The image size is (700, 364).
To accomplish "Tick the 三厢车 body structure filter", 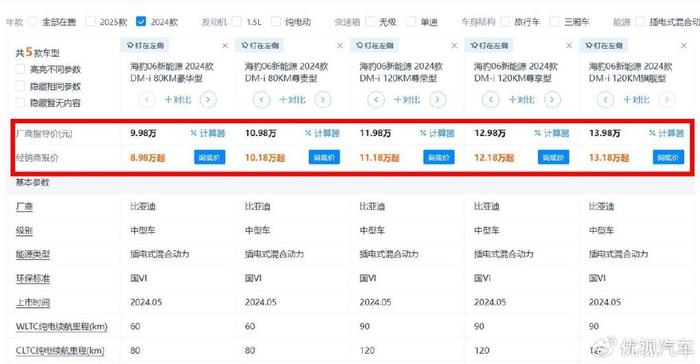I will (x=554, y=21).
